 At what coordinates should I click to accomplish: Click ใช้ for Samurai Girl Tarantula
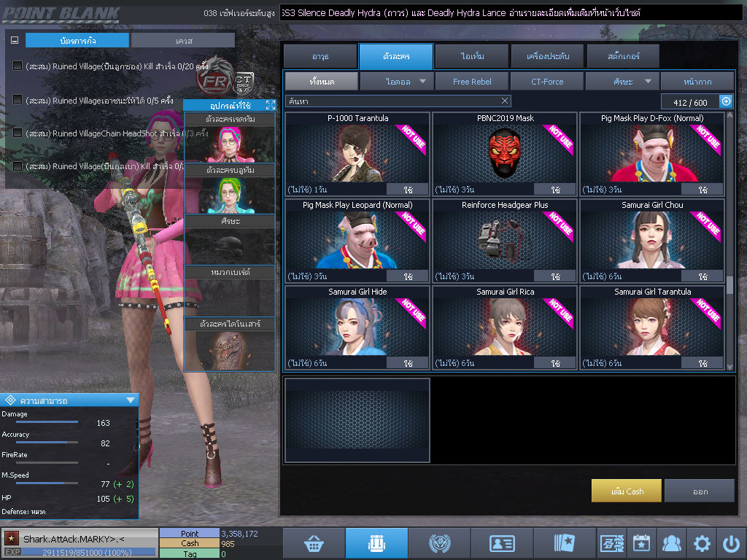pyautogui.click(x=703, y=363)
